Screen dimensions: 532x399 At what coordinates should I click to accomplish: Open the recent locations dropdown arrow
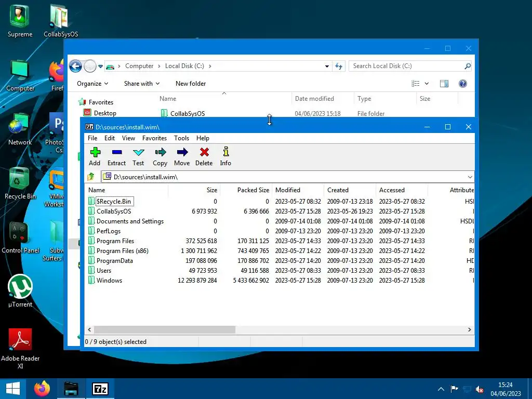click(x=100, y=66)
